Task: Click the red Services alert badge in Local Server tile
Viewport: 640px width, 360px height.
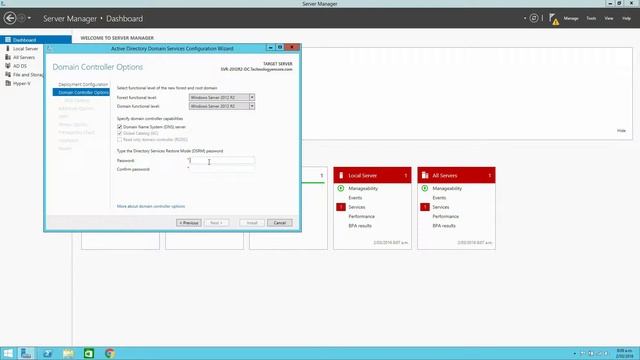Action: coord(341,207)
